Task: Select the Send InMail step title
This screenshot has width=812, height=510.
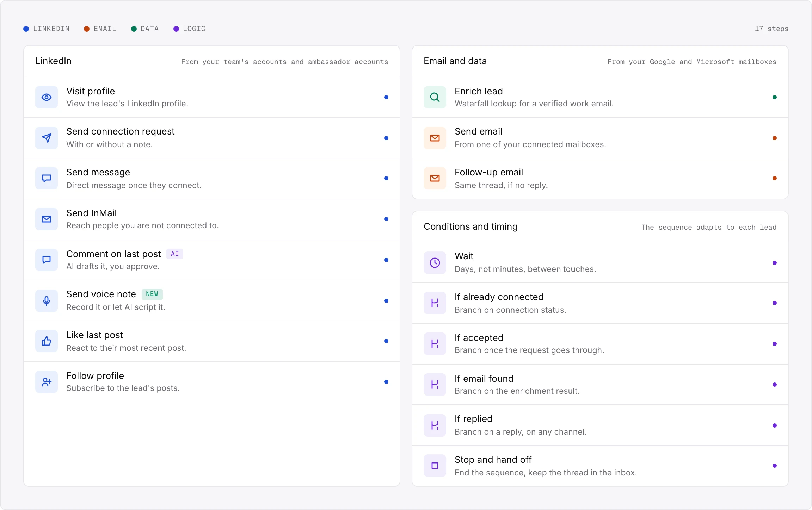Action: point(92,213)
